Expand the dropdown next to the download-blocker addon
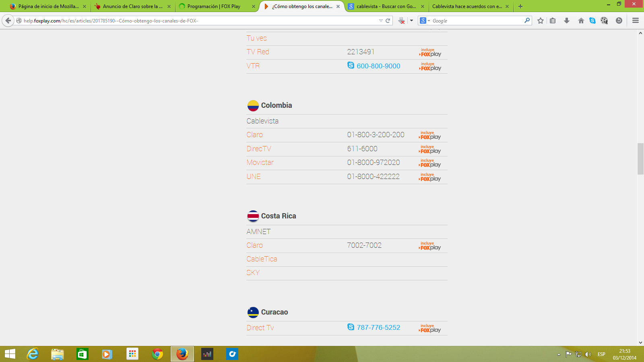 (411, 21)
